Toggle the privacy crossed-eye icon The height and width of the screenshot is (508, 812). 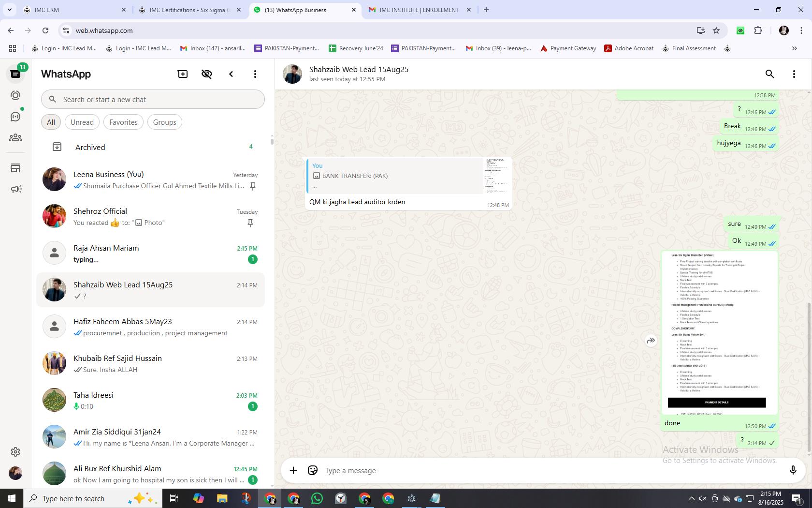pos(207,74)
